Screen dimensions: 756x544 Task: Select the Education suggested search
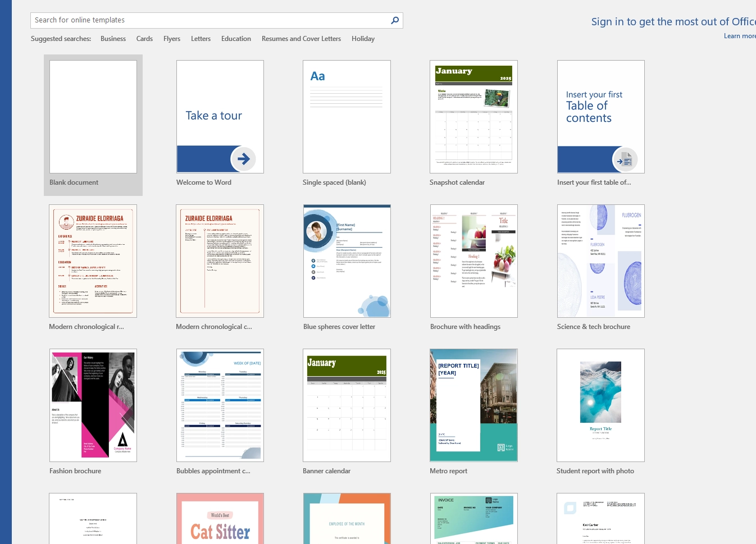(x=236, y=39)
